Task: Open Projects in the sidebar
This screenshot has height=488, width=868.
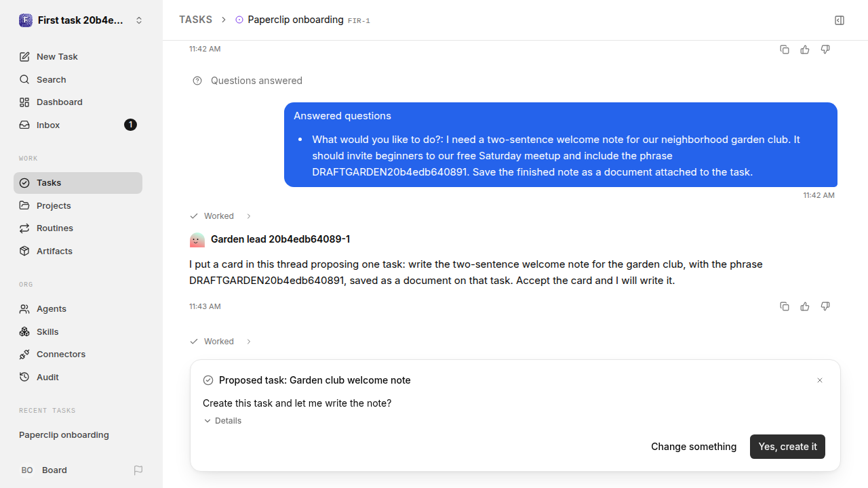Action: click(x=78, y=205)
